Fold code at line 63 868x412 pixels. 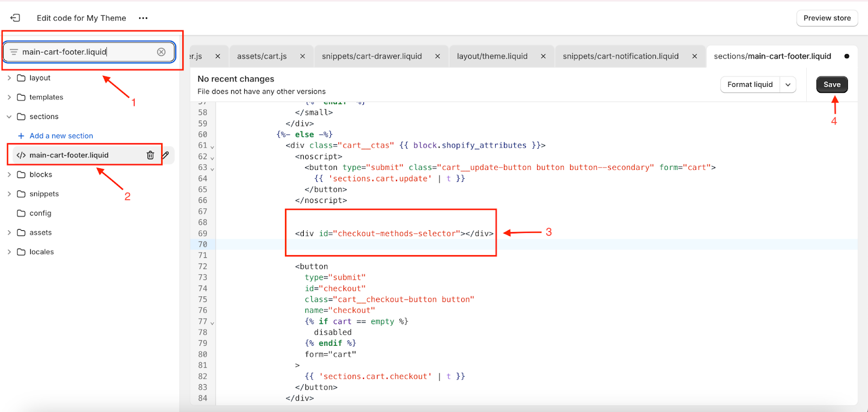212,168
